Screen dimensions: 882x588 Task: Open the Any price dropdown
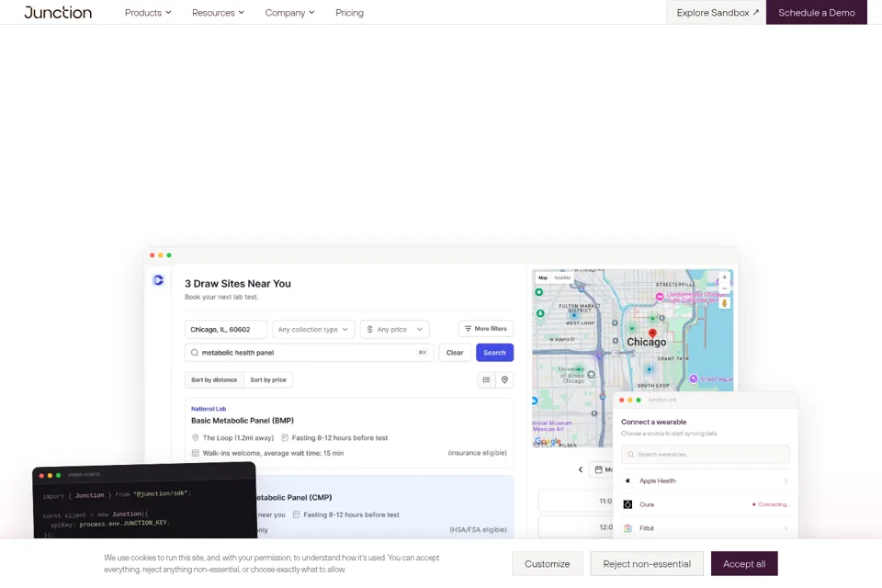click(395, 329)
